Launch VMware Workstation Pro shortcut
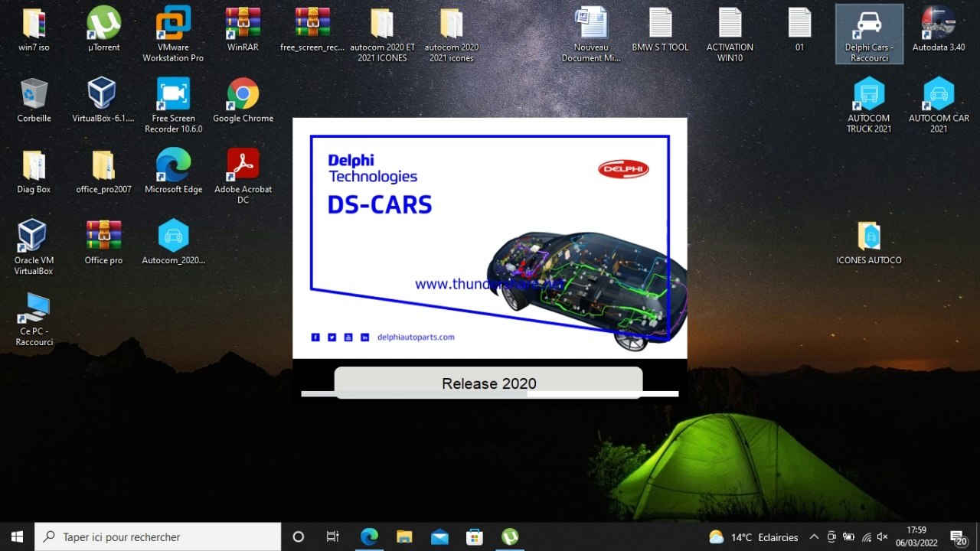980x551 pixels. [173, 34]
